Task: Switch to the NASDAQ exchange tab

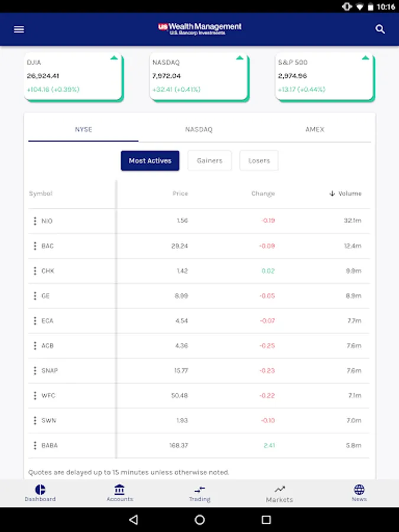Action: (199, 129)
